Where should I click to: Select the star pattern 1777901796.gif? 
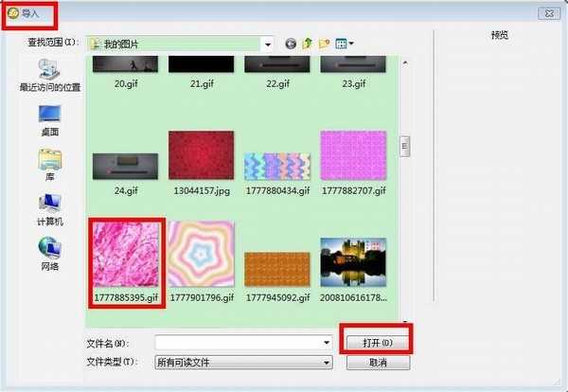point(201,258)
